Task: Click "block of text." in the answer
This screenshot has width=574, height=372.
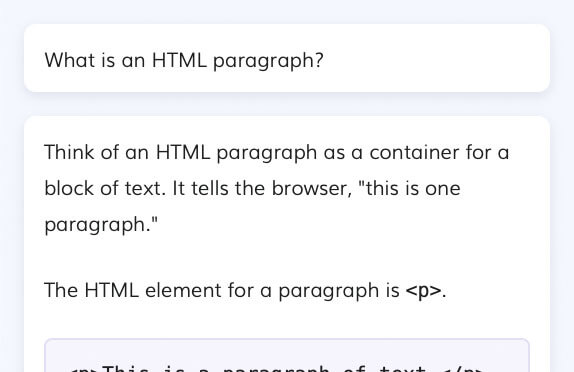Action: pyautogui.click(x=105, y=189)
